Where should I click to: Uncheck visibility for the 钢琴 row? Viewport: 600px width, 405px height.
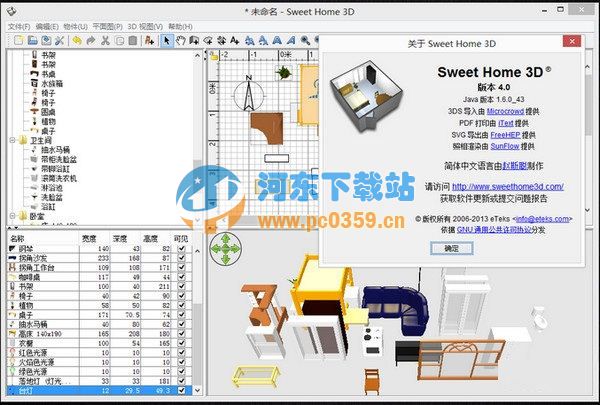click(x=182, y=248)
